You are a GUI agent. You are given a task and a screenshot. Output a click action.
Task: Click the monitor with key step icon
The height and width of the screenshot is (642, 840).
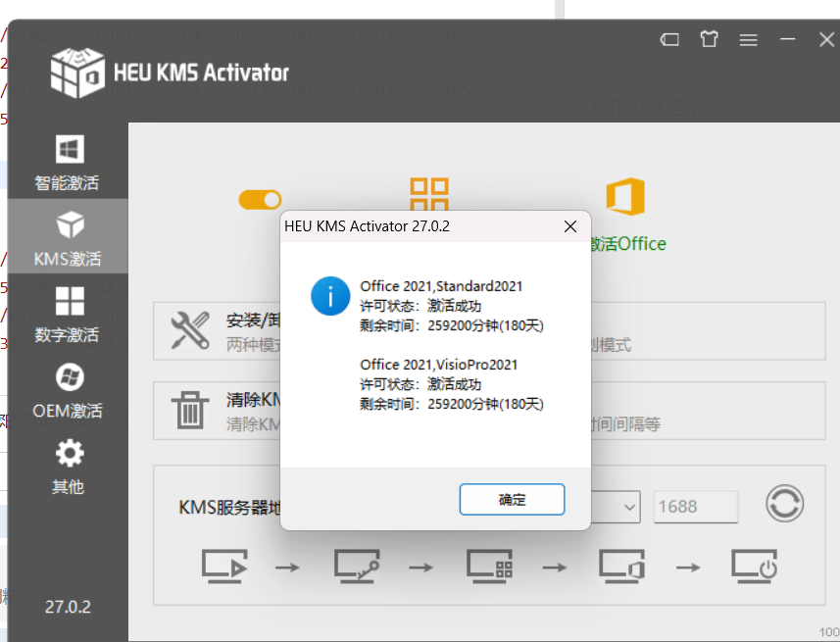tap(357, 566)
